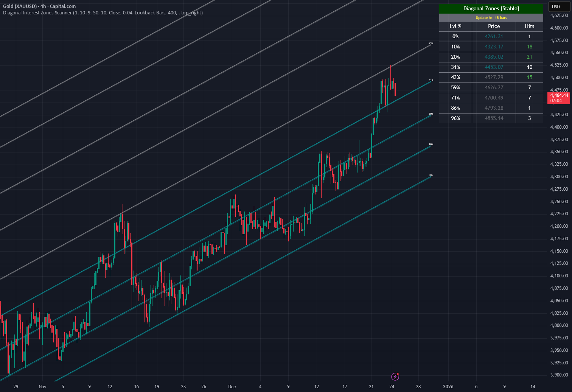The width and height of the screenshot is (572, 392).
Task: Click the 'Hits' column header
Action: coord(529,26)
